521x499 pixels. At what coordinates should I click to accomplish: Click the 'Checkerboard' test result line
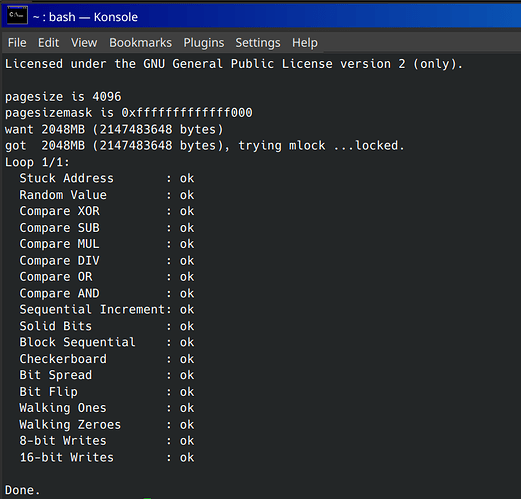[107, 359]
